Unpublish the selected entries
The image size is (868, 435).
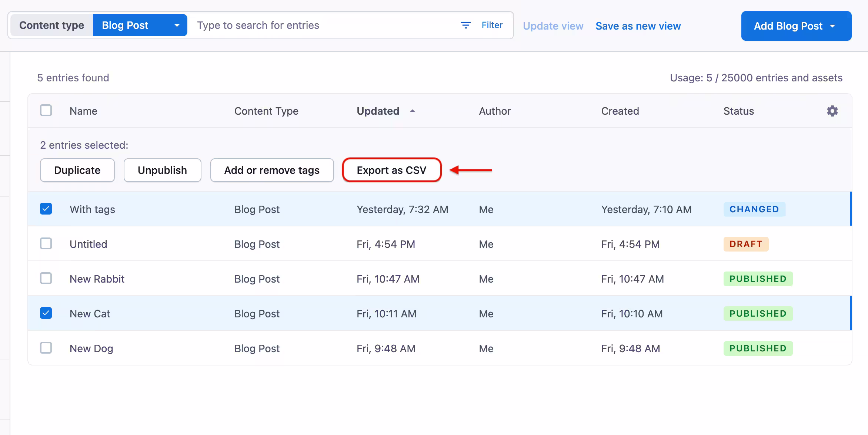pyautogui.click(x=162, y=170)
